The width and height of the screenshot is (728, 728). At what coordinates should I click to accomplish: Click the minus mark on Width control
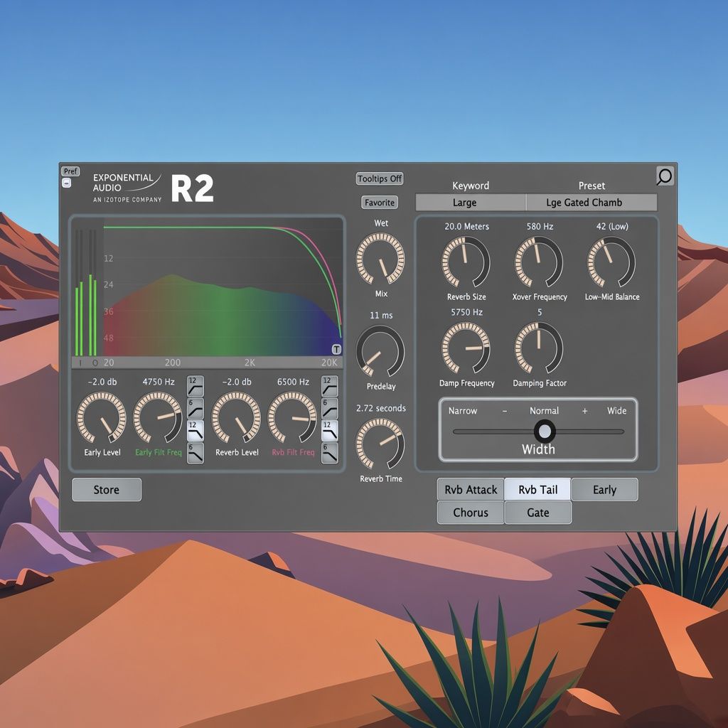[504, 411]
